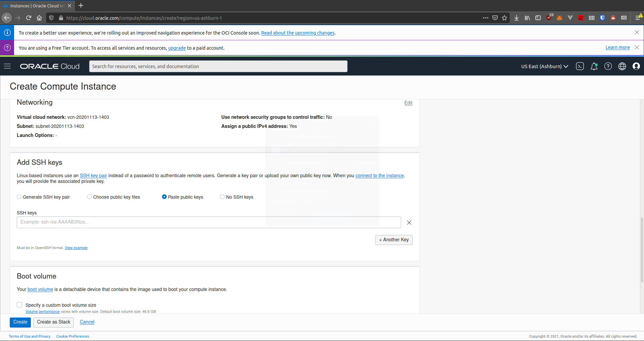Open announcements bell icon
Viewport: 644px width, 341px height.
click(x=594, y=66)
